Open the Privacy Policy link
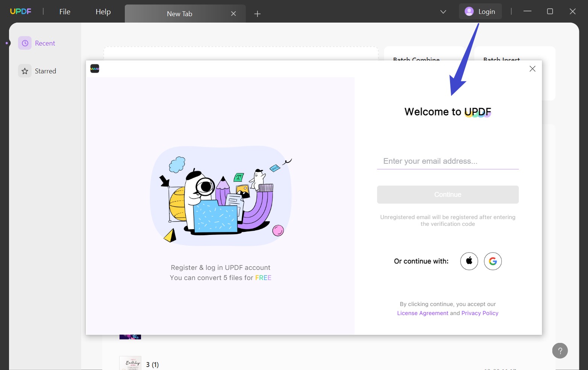This screenshot has height=370, width=588. 480,313
